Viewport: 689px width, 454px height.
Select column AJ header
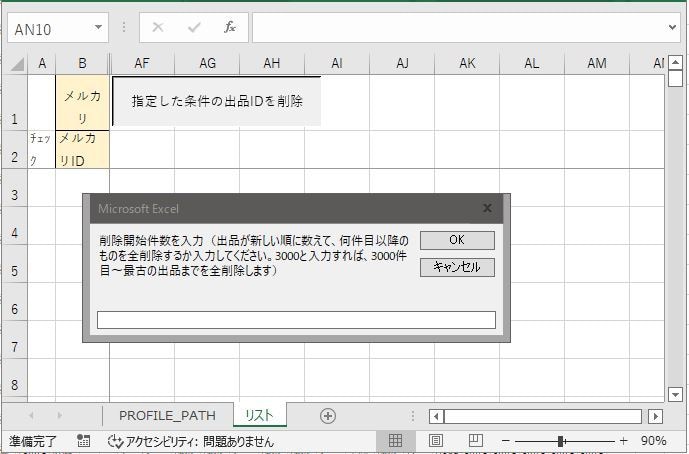(x=402, y=64)
